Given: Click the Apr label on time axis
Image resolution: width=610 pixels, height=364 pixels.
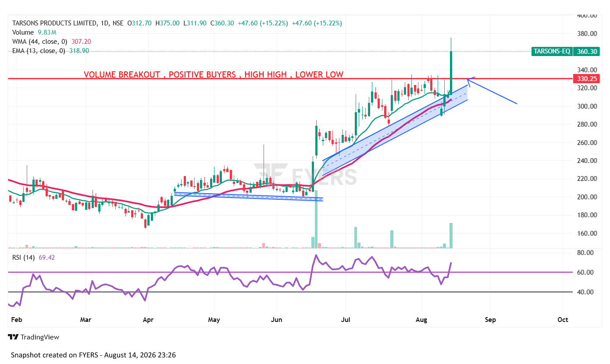Looking at the screenshot, I should pos(148,320).
